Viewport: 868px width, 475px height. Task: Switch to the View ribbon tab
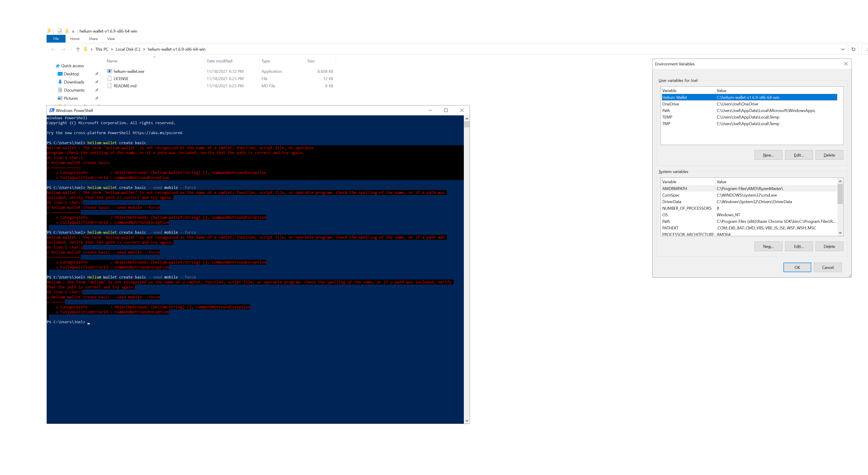pos(111,39)
